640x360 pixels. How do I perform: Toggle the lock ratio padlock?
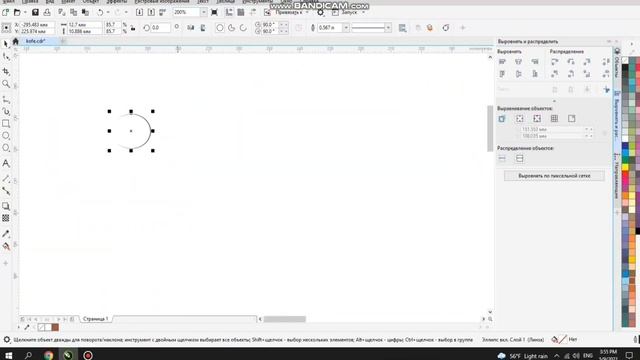[x=133, y=28]
